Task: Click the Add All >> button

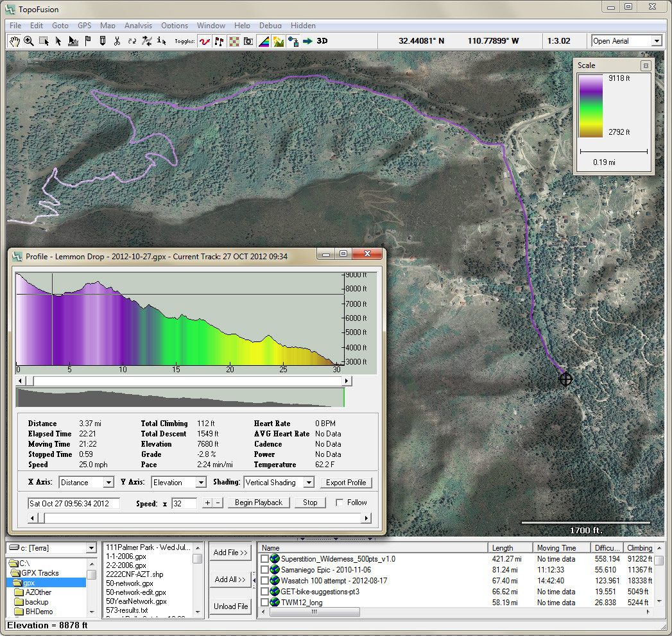Action: (230, 580)
